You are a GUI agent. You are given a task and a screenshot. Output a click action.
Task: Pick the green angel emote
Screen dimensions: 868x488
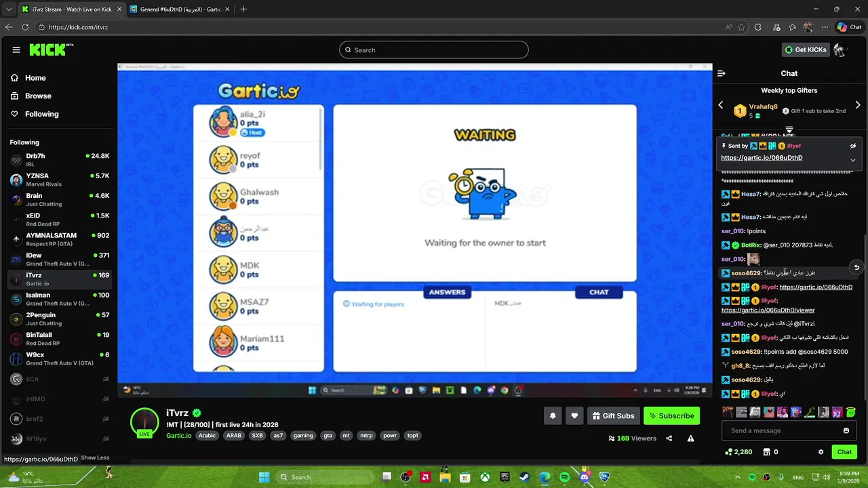tap(850, 412)
